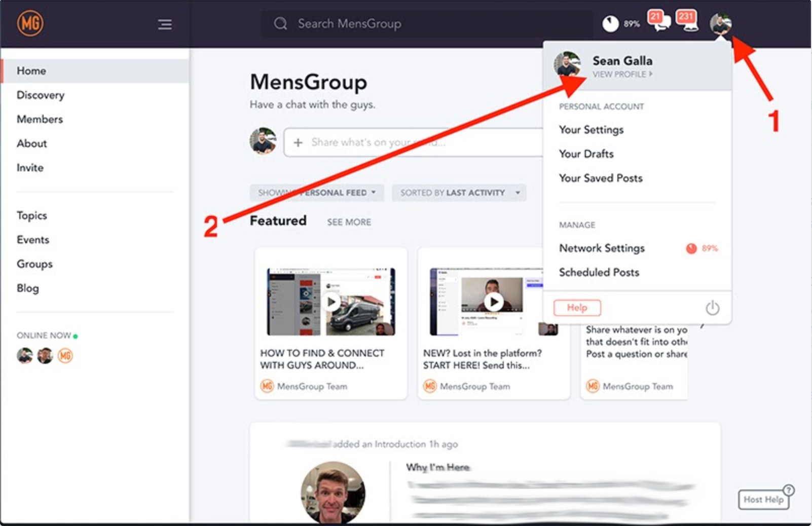
Task: Open Events in the sidebar
Action: tap(33, 240)
